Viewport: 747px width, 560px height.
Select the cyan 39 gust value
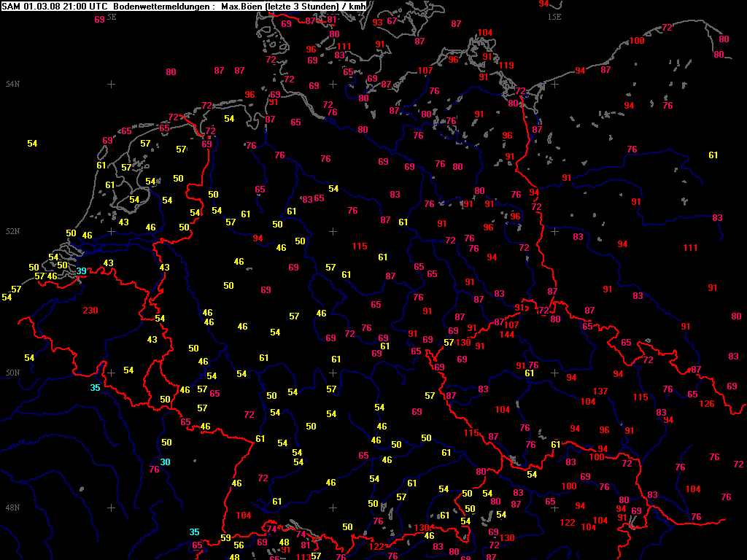coord(82,271)
